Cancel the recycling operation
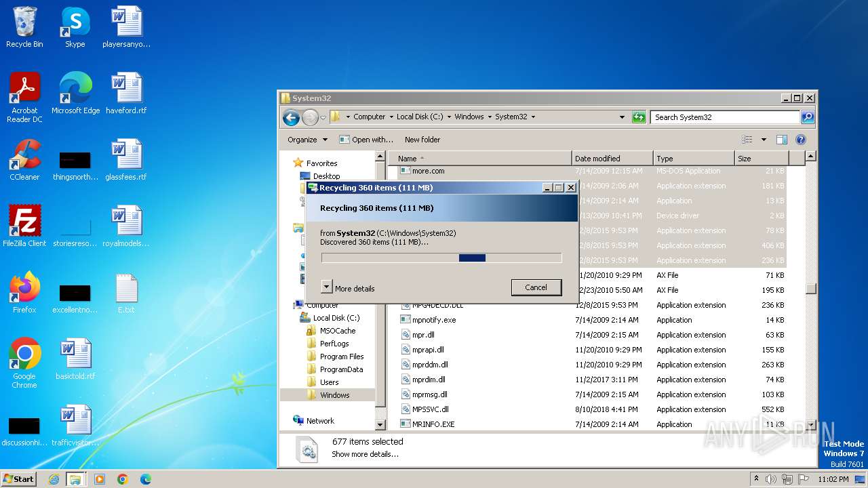This screenshot has height=488, width=868. [x=536, y=287]
